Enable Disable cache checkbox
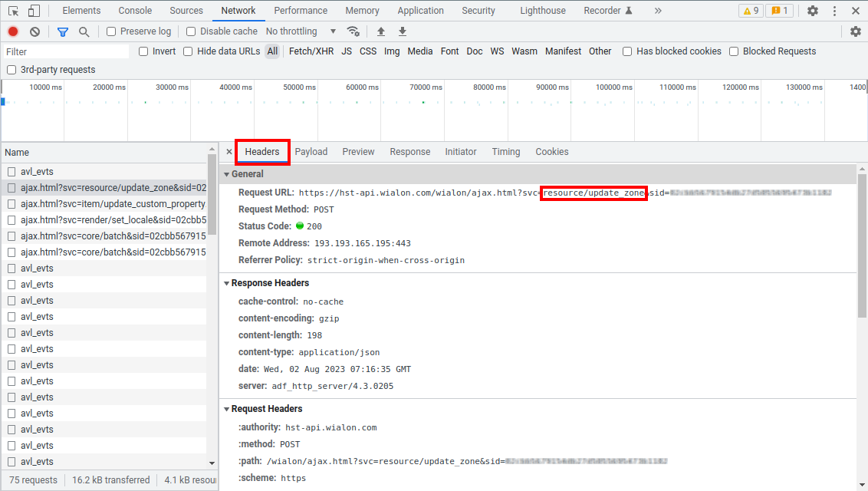Image resolution: width=868 pixels, height=491 pixels. pyautogui.click(x=191, y=31)
